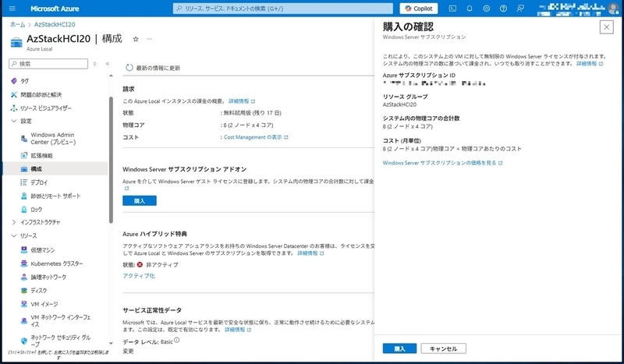The width and height of the screenshot is (624, 364).
Task: Open Cost Management の表示 link
Action: click(256, 137)
